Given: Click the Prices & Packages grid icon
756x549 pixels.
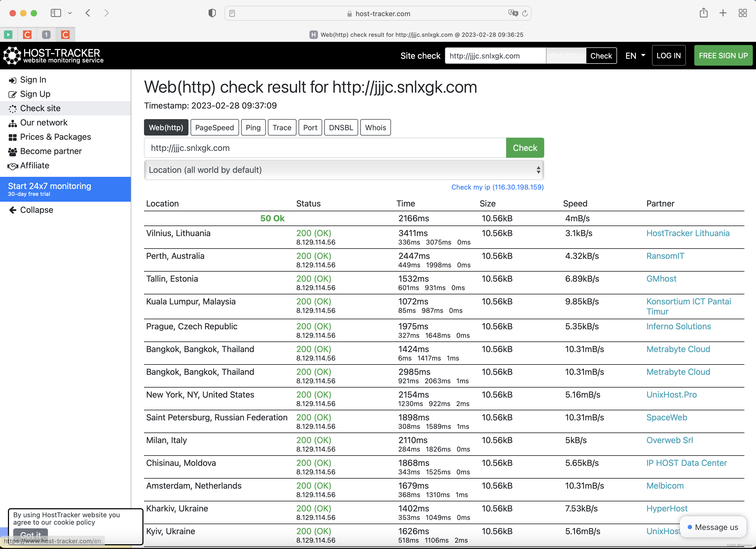Looking at the screenshot, I should tap(12, 137).
